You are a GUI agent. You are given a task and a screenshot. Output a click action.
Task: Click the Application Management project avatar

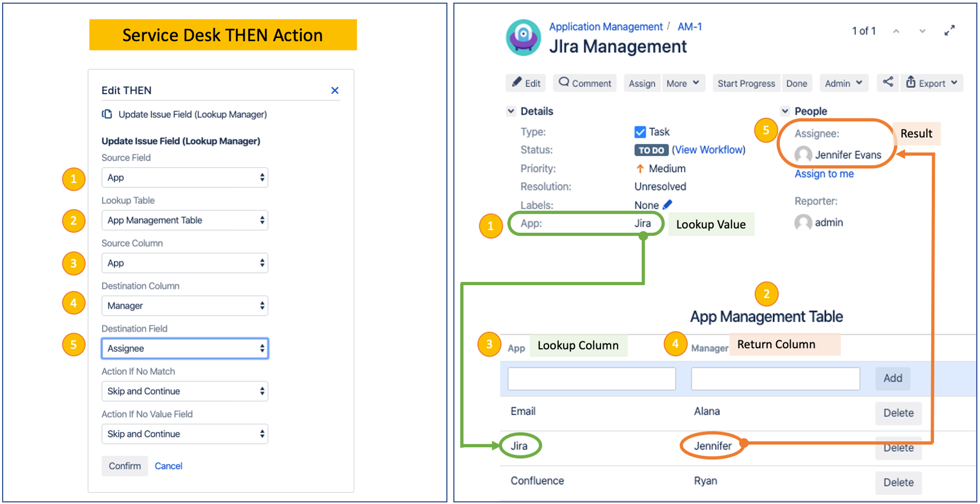[x=523, y=38]
